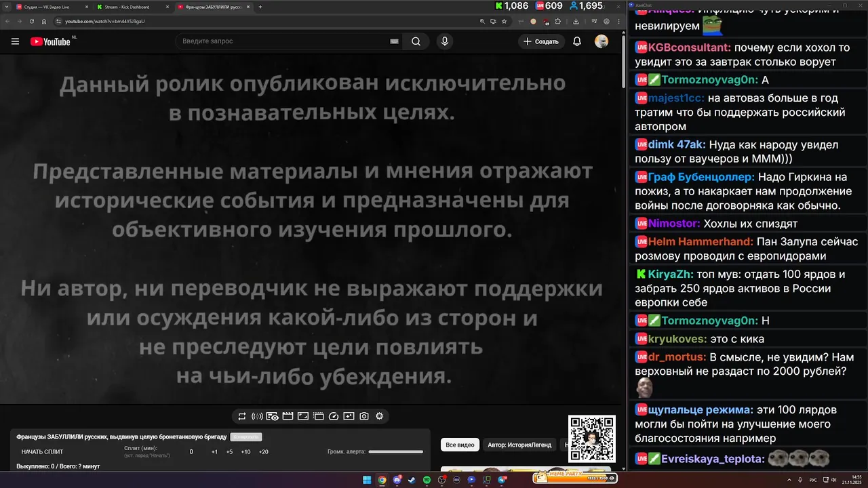Add +1 minute to split
Image resolution: width=868 pixels, height=488 pixels.
click(214, 451)
